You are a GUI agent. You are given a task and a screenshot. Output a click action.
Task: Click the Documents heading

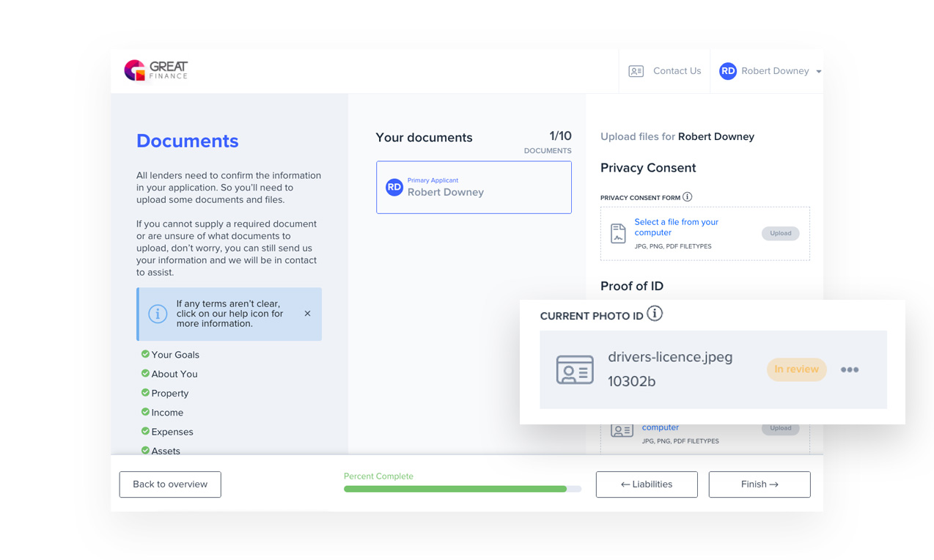tap(188, 141)
